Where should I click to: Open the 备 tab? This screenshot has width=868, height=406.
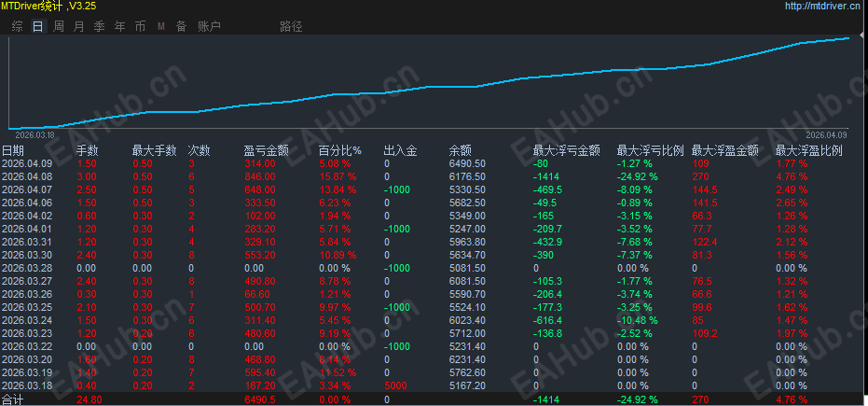(181, 26)
